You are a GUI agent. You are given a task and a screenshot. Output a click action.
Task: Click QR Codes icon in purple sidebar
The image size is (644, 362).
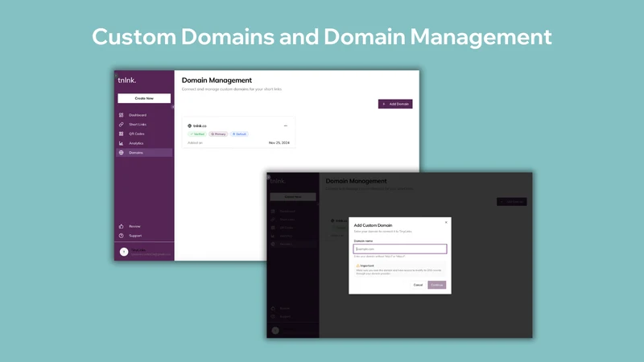click(122, 134)
